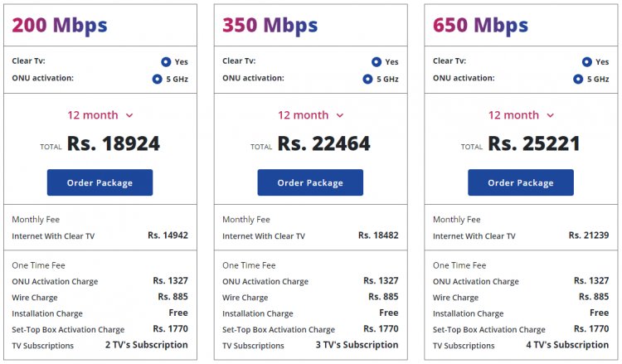Select Clear TV Yes radio in 350 Mbps plan
The width and height of the screenshot is (622, 364).
[376, 62]
